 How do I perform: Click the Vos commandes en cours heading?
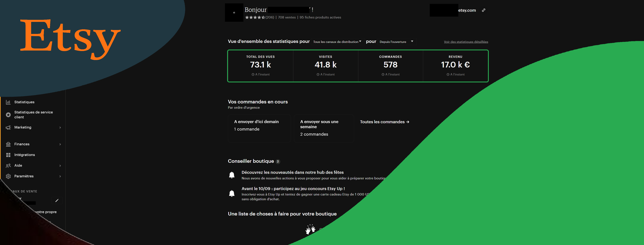tap(258, 102)
